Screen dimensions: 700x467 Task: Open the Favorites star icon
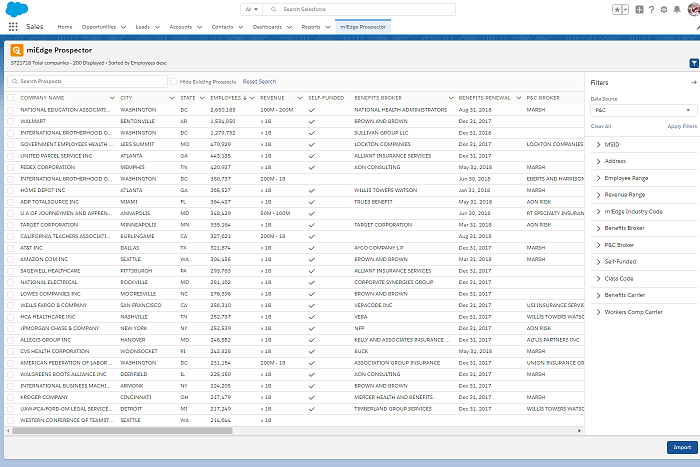click(618, 9)
